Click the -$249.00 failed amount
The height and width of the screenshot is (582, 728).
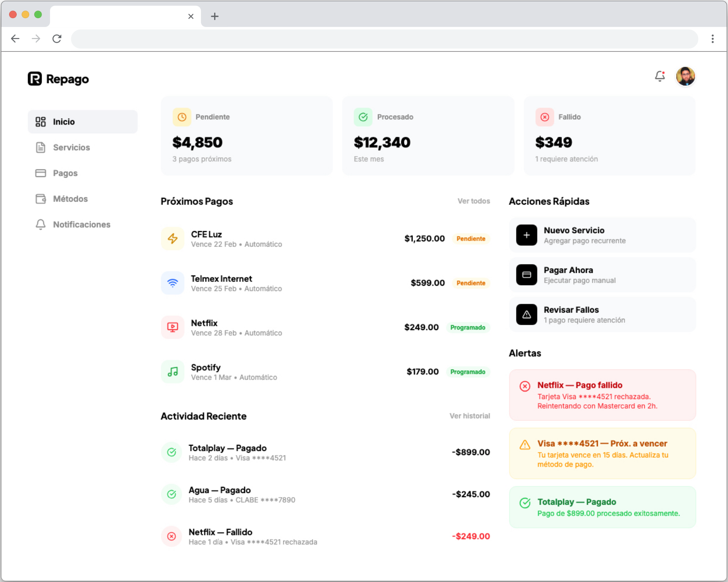tap(471, 537)
